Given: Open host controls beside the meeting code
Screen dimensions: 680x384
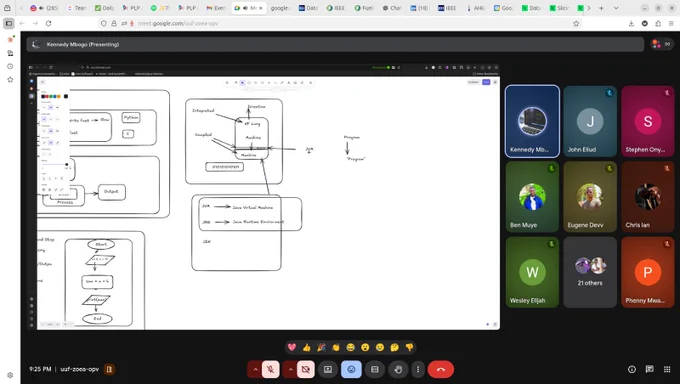Looking at the screenshot, I should pos(109,369).
